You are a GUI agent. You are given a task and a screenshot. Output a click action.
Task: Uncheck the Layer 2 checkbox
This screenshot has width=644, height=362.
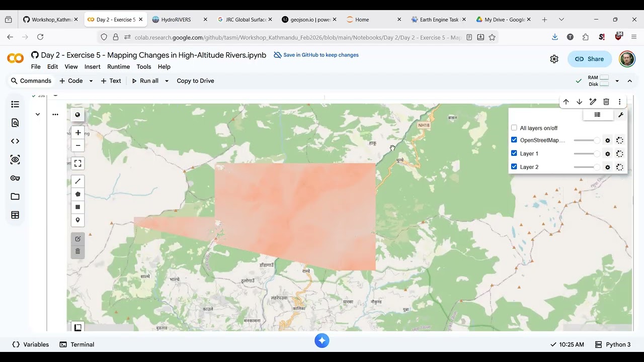click(x=514, y=166)
